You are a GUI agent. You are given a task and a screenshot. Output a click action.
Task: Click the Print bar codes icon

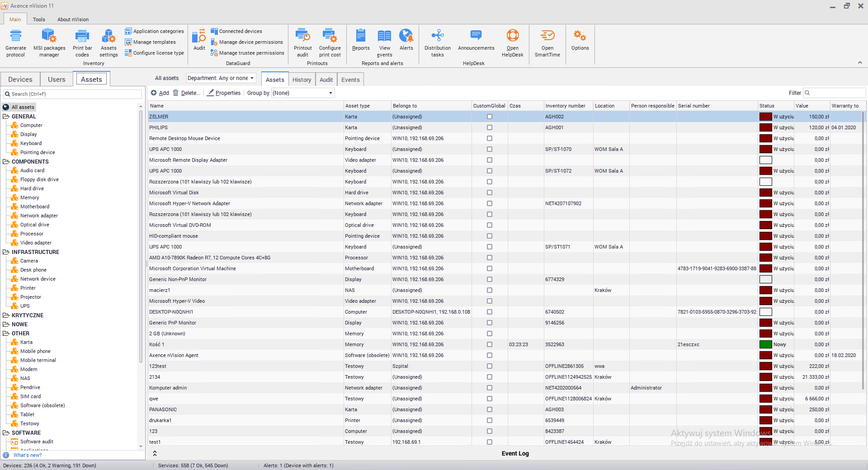point(82,36)
